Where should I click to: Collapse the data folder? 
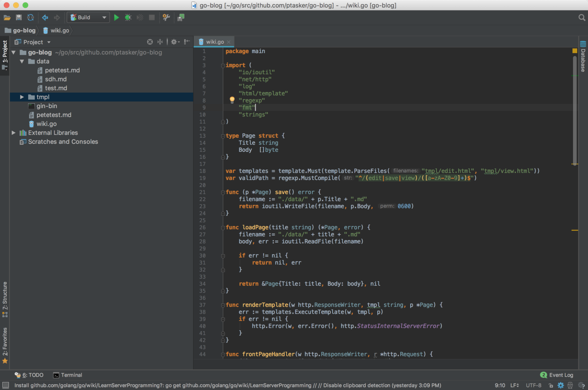22,61
